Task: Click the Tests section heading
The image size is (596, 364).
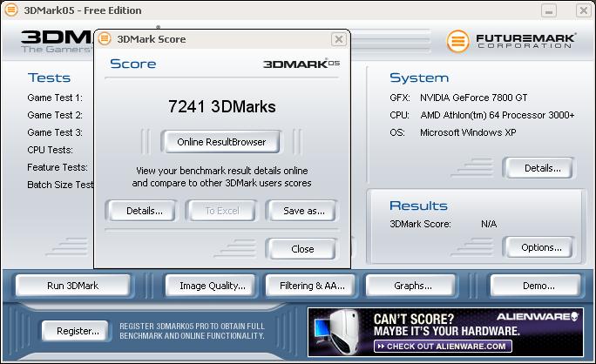Action: coord(49,78)
